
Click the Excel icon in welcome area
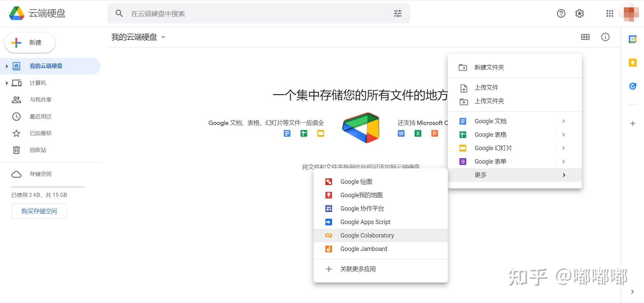coord(418,133)
